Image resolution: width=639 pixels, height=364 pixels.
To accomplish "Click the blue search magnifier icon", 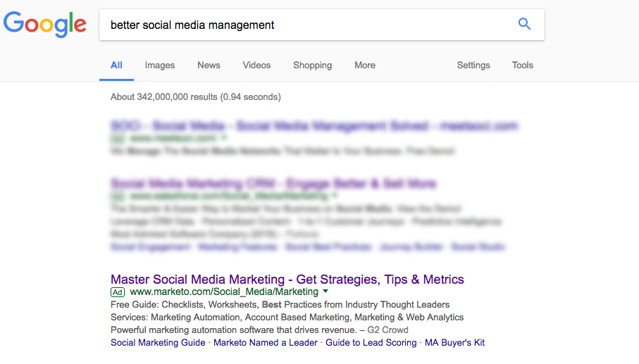I will 524,25.
